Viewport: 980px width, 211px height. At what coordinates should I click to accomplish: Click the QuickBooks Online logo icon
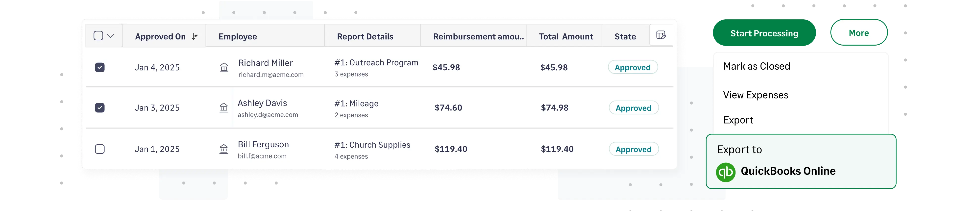point(725,171)
